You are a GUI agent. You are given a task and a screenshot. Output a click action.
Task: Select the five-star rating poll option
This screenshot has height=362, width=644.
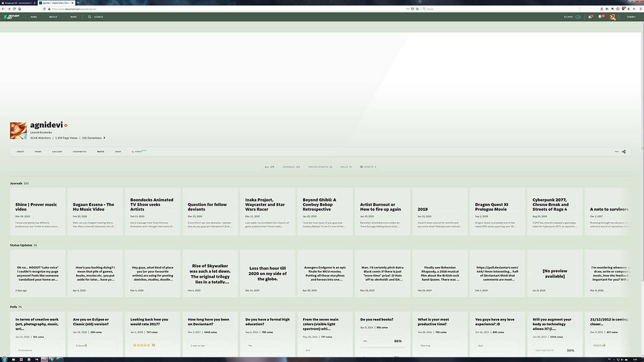(x=152, y=345)
